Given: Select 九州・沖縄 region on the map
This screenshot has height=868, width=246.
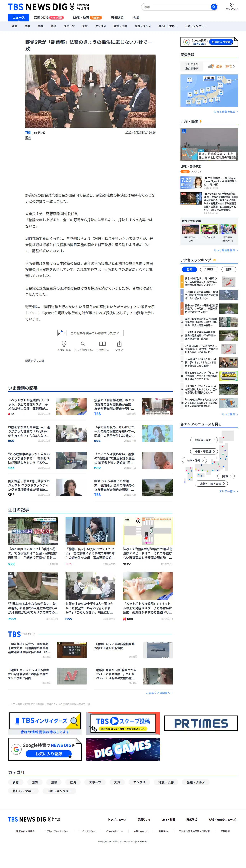Looking at the screenshot, I should click(195, 460).
